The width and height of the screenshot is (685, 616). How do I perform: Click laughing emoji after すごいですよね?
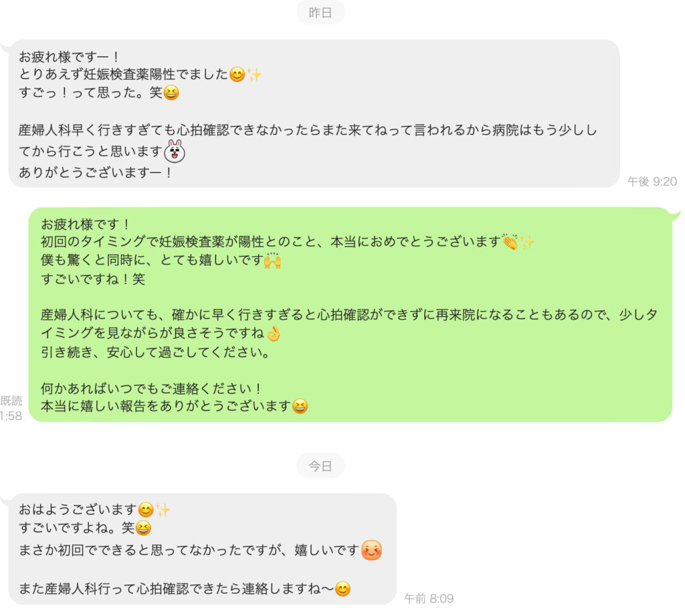point(143,528)
